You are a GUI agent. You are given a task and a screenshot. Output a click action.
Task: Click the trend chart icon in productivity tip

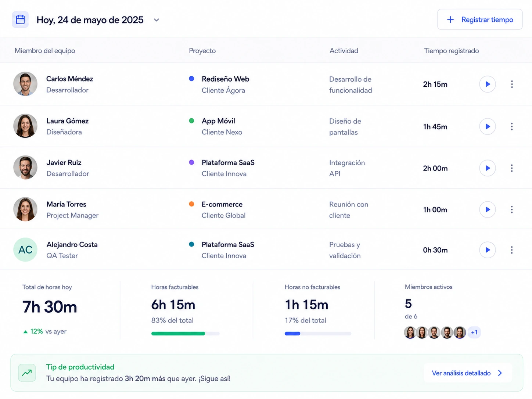pyautogui.click(x=27, y=373)
